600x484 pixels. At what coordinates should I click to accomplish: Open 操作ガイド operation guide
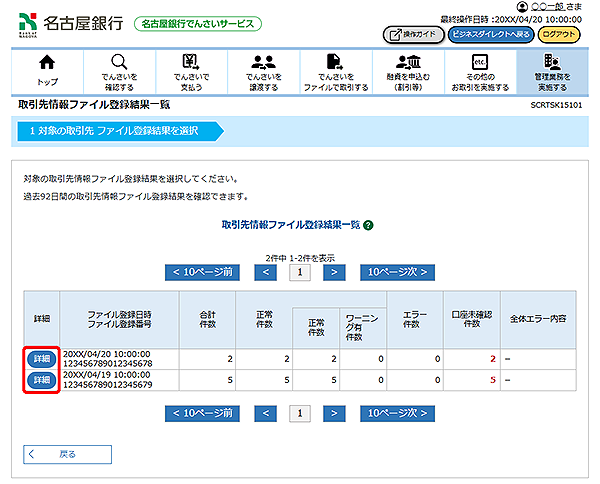pos(413,34)
